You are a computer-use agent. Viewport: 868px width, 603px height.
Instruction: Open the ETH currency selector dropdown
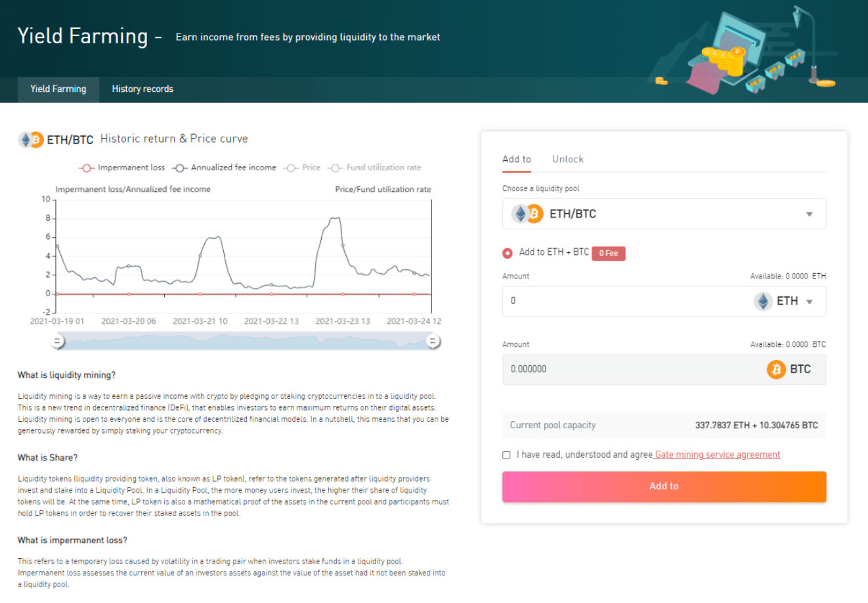(785, 301)
